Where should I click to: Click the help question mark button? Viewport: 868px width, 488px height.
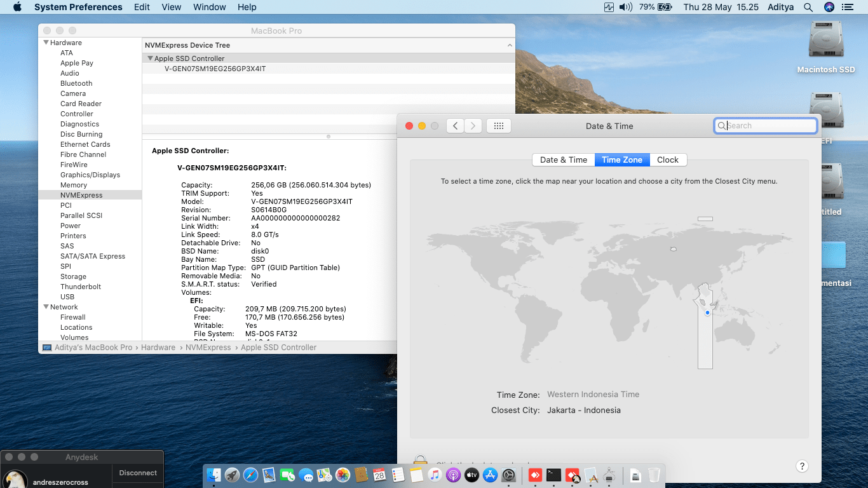coord(802,466)
